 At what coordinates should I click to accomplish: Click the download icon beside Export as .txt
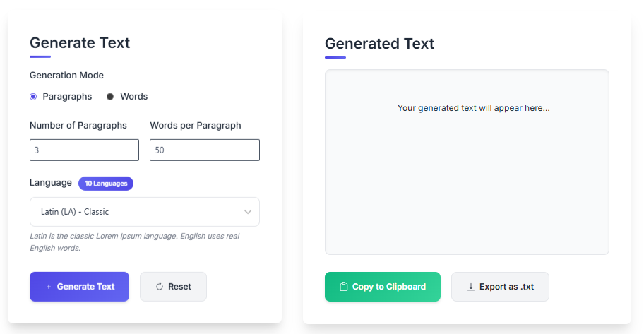pyautogui.click(x=471, y=287)
